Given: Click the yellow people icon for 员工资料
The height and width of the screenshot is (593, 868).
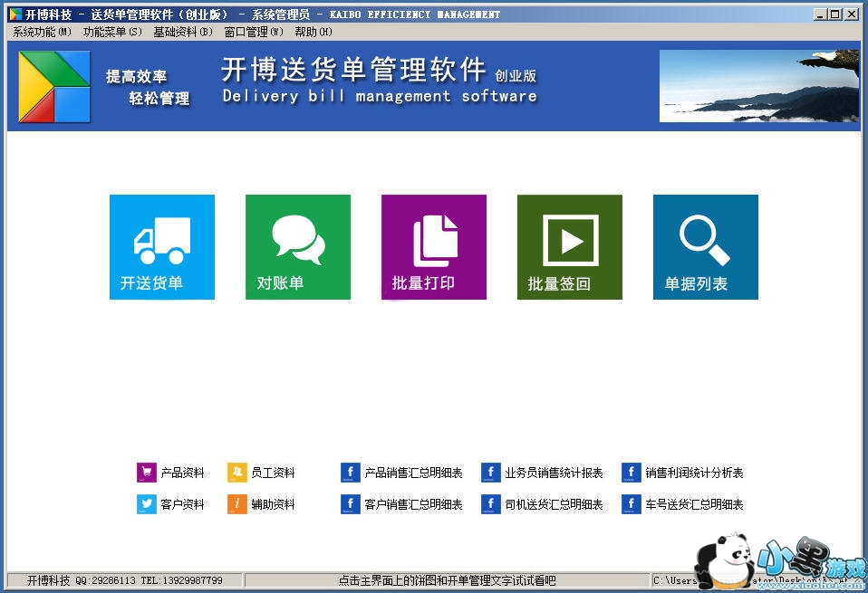Looking at the screenshot, I should [x=236, y=473].
